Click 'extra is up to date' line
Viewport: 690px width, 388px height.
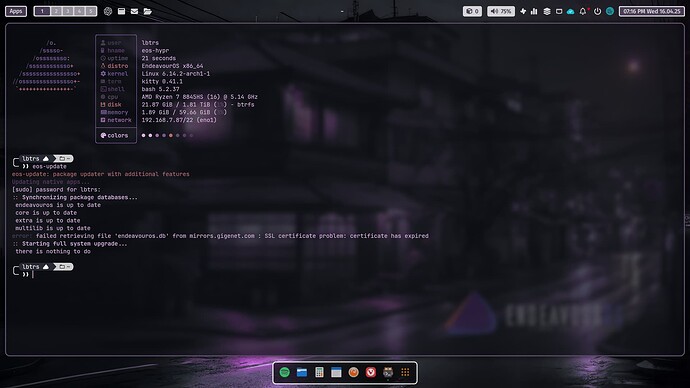(48, 220)
